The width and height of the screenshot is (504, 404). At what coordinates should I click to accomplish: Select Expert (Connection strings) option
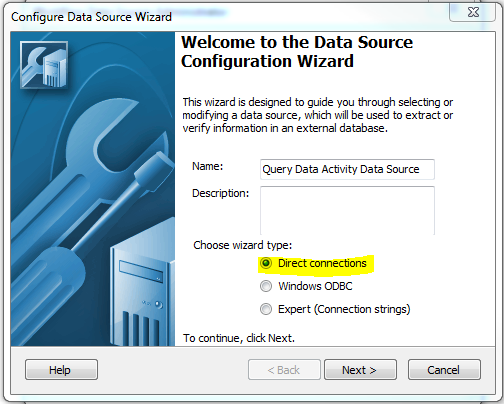coord(266,309)
